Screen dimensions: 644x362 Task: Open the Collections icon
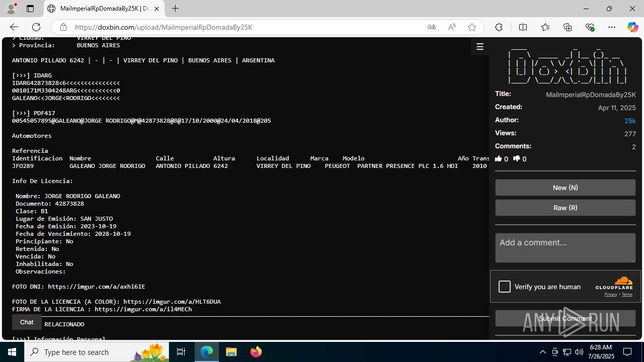pos(568,27)
